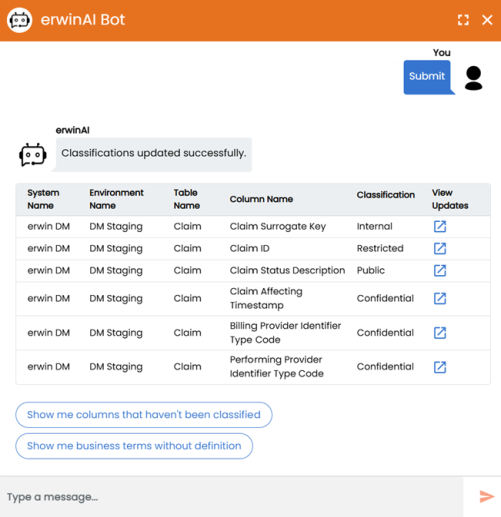
Task: Click the Restricted classification cell
Action: pos(380,248)
